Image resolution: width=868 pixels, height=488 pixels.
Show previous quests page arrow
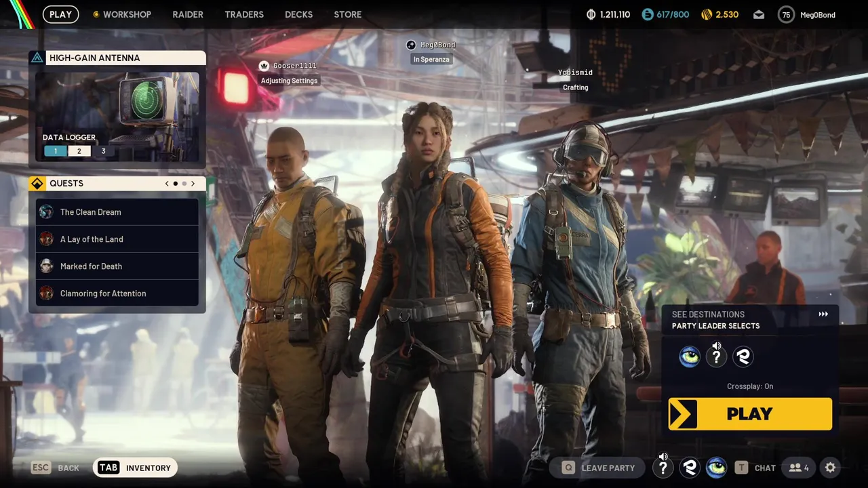coord(167,184)
